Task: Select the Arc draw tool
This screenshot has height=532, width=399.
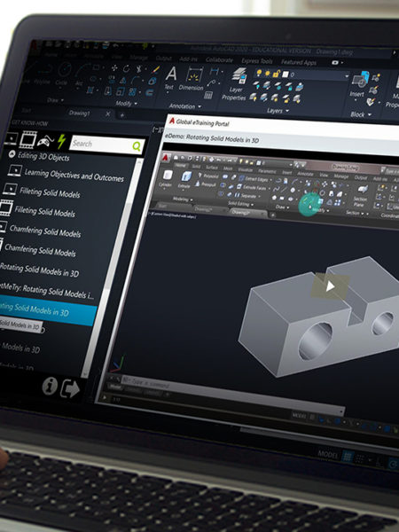Action: [x=81, y=70]
